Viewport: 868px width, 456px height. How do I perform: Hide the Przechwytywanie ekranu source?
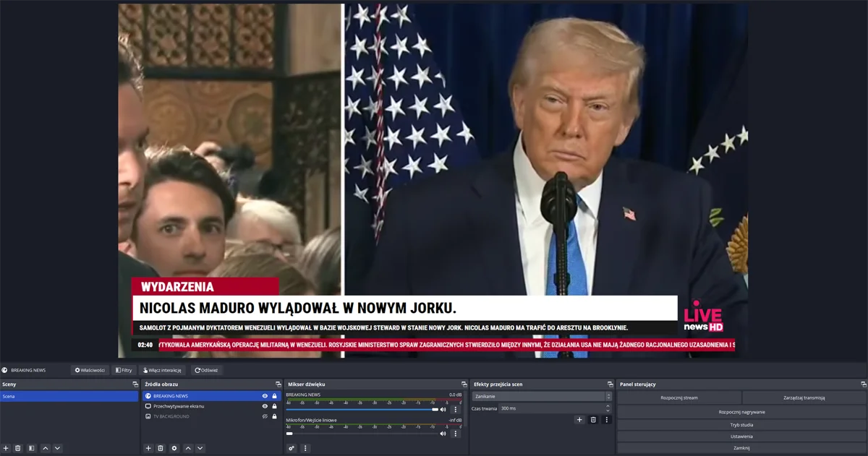pos(265,406)
